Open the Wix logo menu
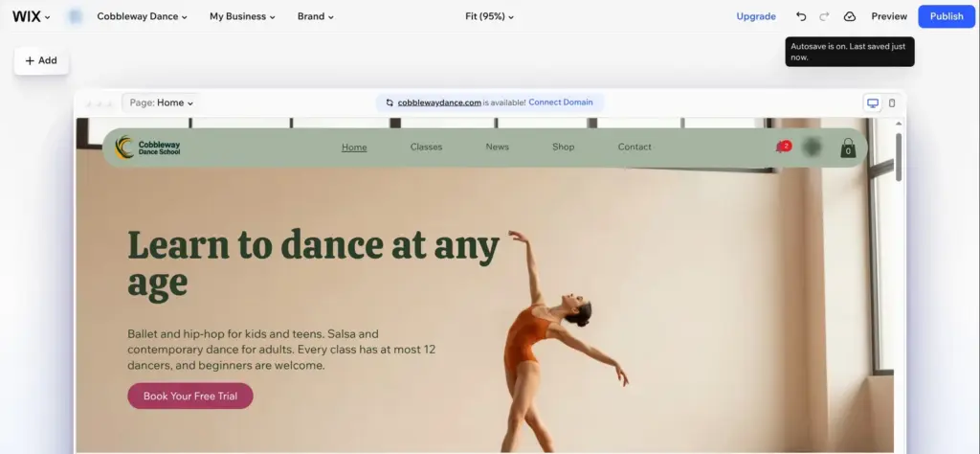Image resolution: width=980 pixels, height=454 pixels. pos(32,17)
